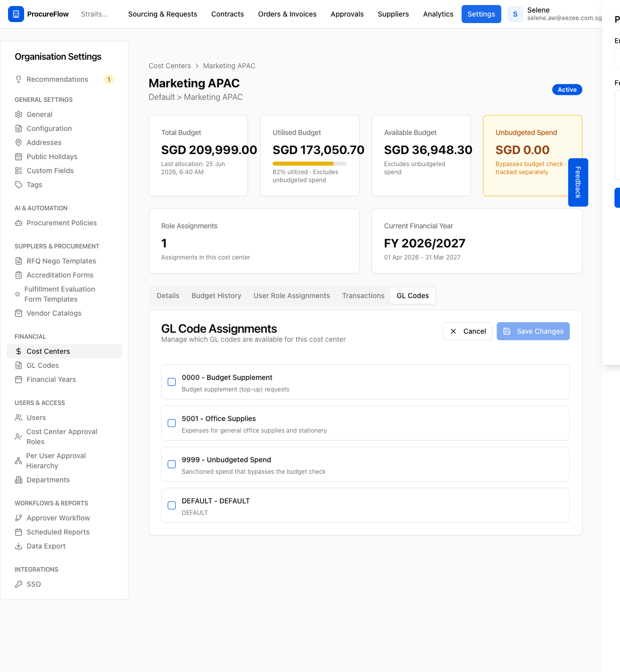Image resolution: width=620 pixels, height=672 pixels.
Task: Click the Users people icon
Action: (x=19, y=418)
